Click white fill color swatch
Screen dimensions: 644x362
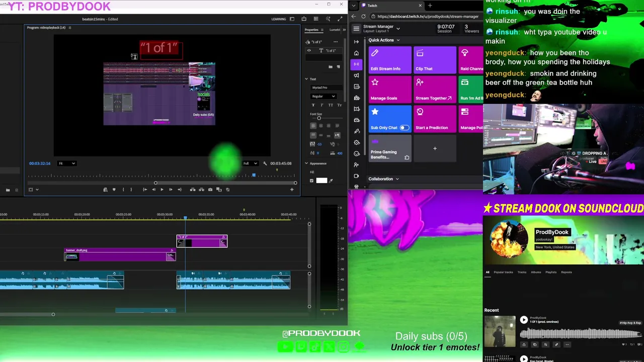(x=321, y=180)
